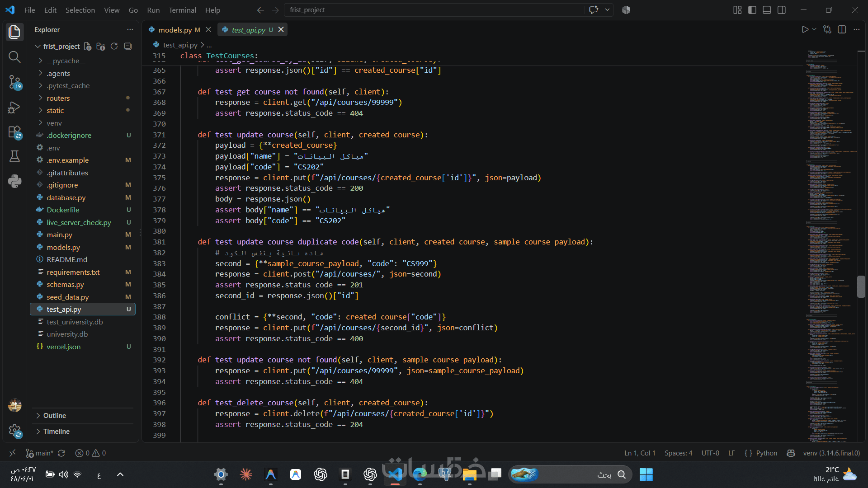The height and width of the screenshot is (488, 868).
Task: Open the Testing flask view
Action: [x=14, y=157]
